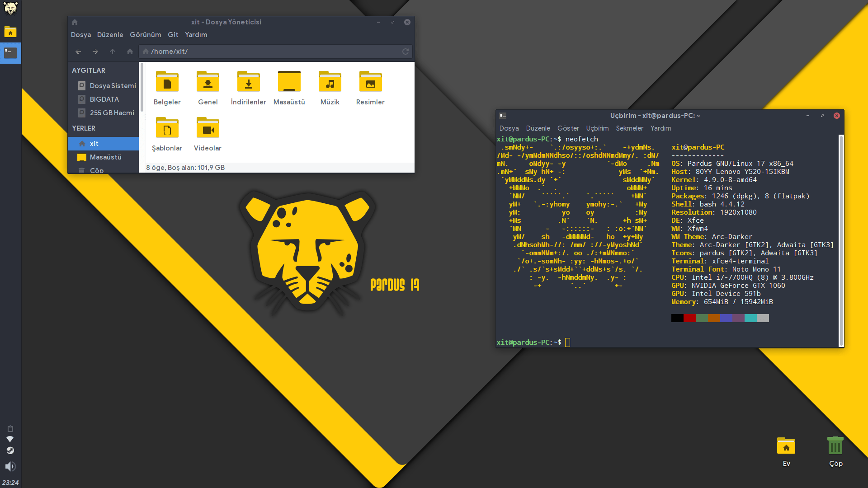This screenshot has width=868, height=488.
Task: Click the 'GPU: NVIDIA GeForce GTX 1060' line
Action: (x=728, y=286)
